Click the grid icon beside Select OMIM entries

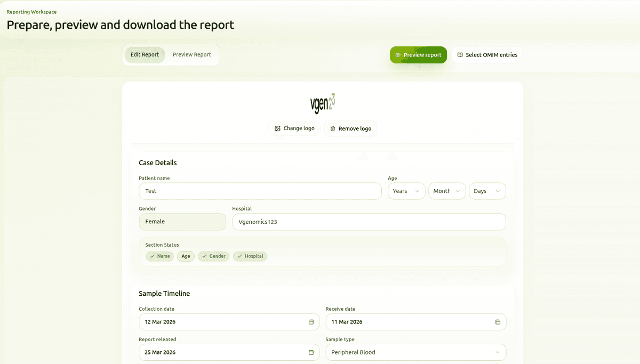(460, 54)
